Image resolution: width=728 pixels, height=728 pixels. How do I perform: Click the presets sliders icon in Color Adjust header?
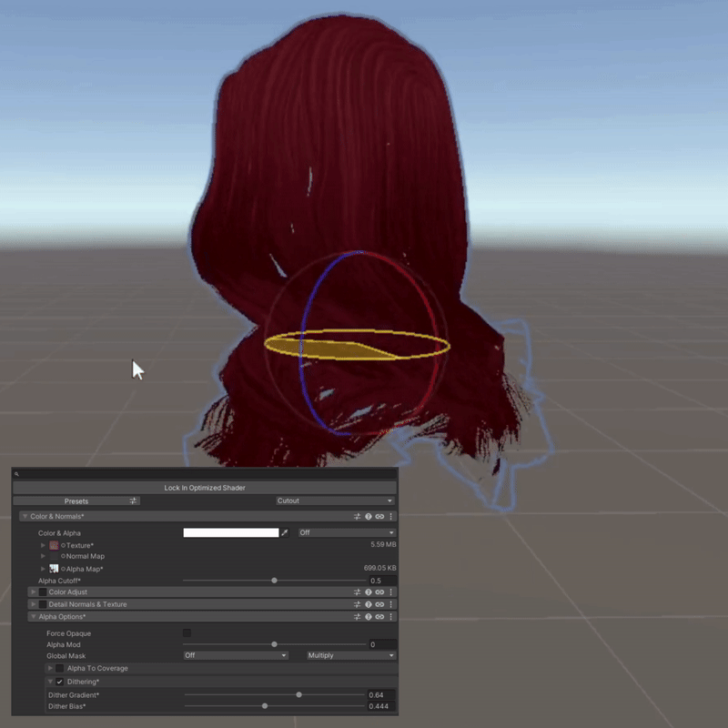[x=358, y=592]
